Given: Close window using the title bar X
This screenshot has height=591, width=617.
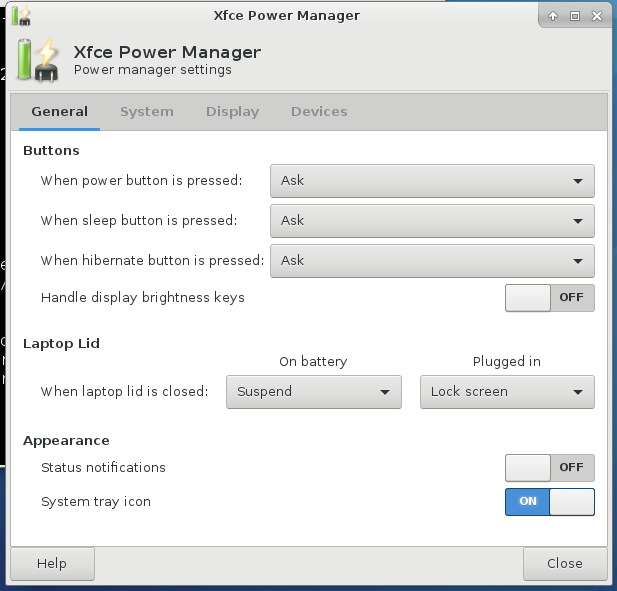Looking at the screenshot, I should 595,16.
